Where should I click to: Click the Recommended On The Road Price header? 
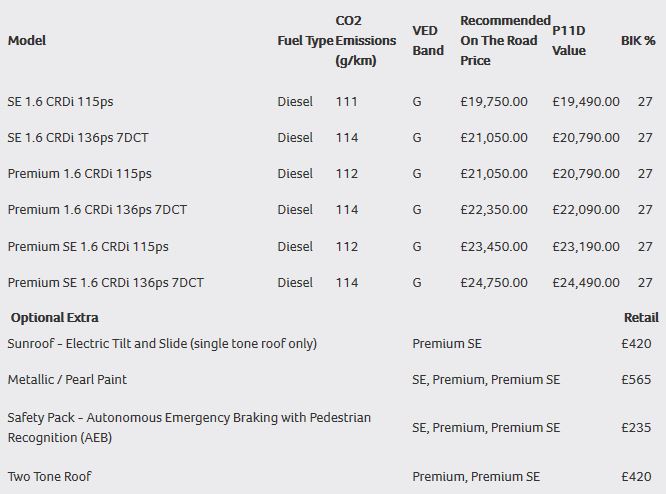click(504, 41)
